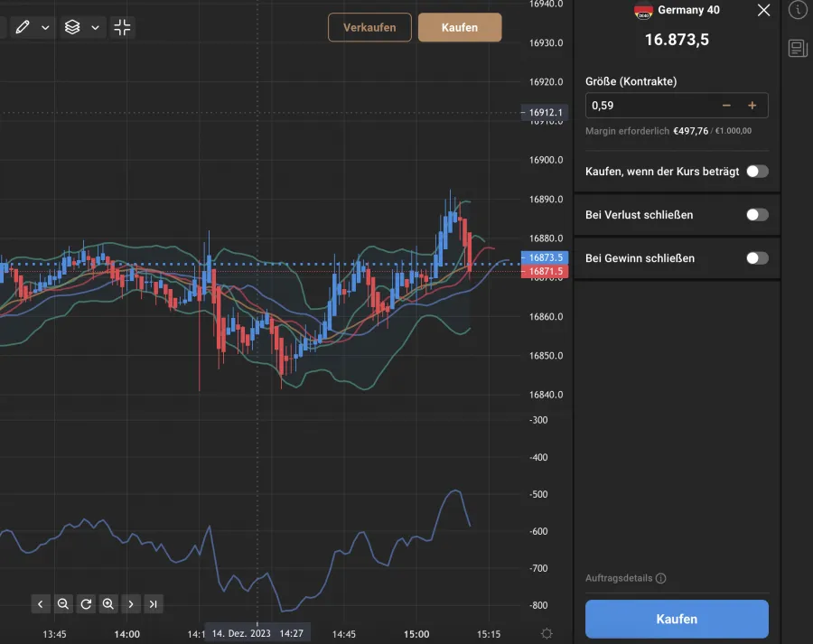The width and height of the screenshot is (813, 644).
Task: Click the Verkaufen tab
Action: pyautogui.click(x=369, y=27)
